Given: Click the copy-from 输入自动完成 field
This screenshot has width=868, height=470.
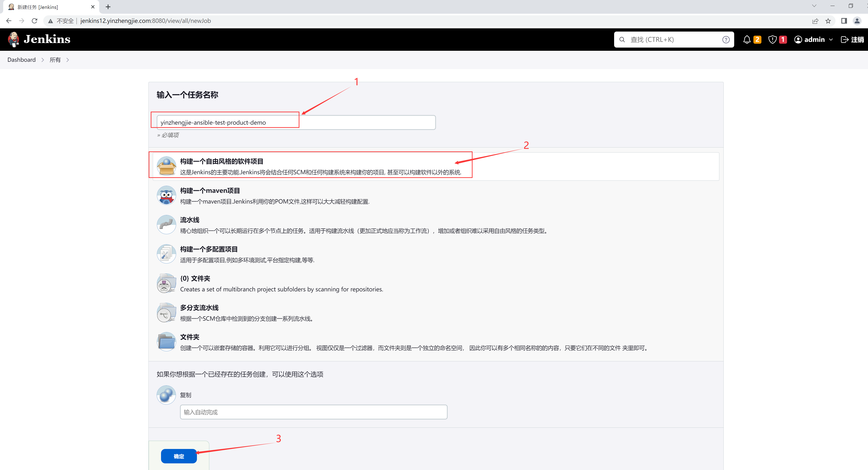Looking at the screenshot, I should tap(313, 412).
